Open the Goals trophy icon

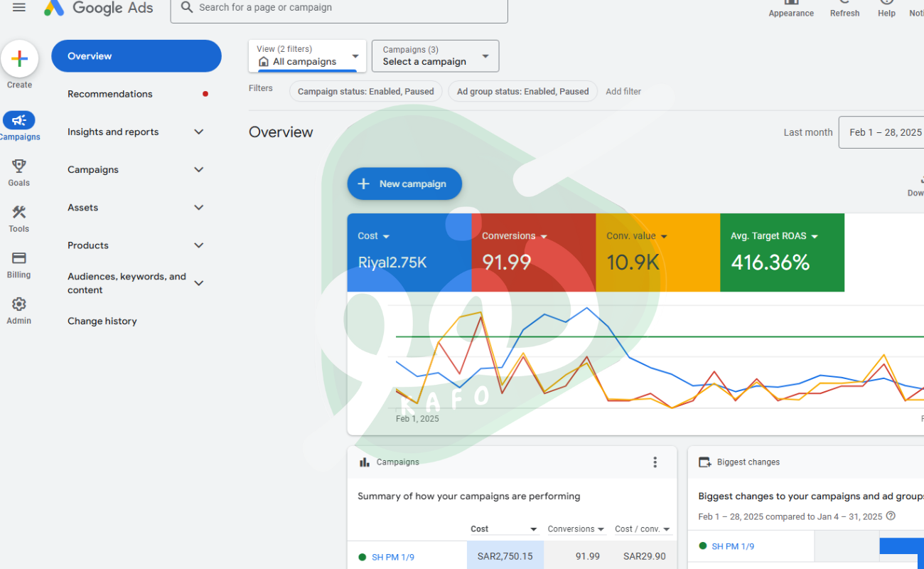coord(19,166)
